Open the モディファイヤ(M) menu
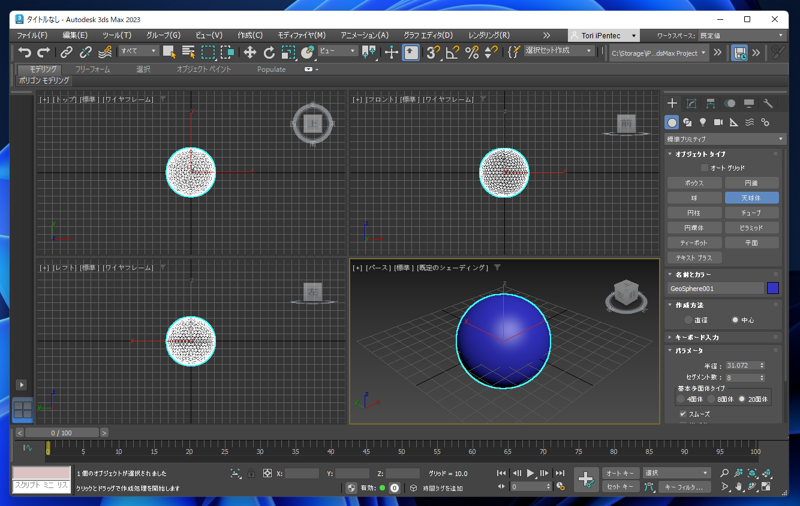Screen dimensions: 800x506 point(302,35)
